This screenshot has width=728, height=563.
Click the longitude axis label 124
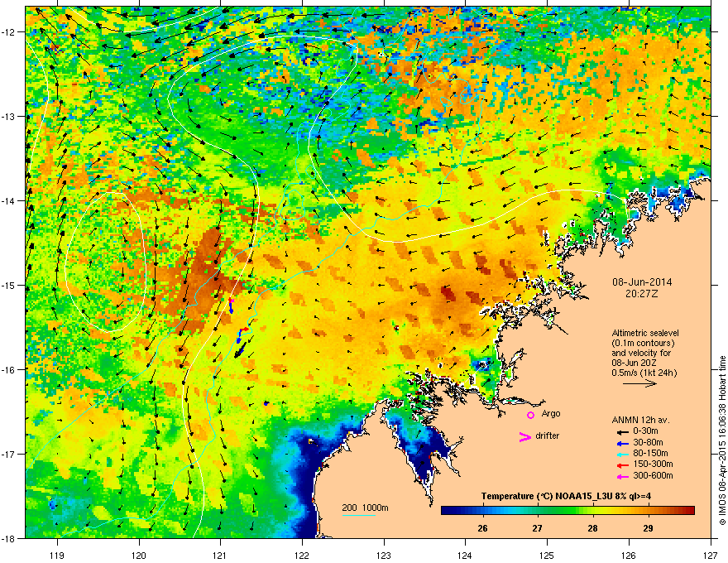(x=465, y=555)
